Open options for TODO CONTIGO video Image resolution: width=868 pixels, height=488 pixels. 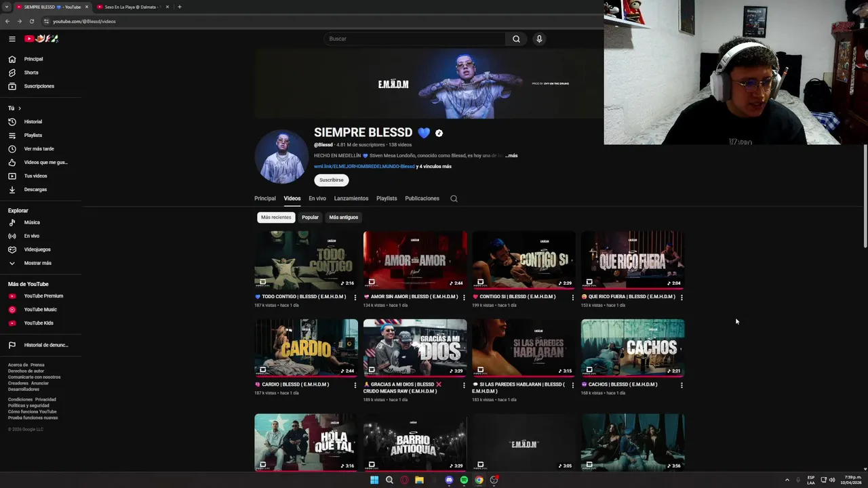pyautogui.click(x=355, y=297)
